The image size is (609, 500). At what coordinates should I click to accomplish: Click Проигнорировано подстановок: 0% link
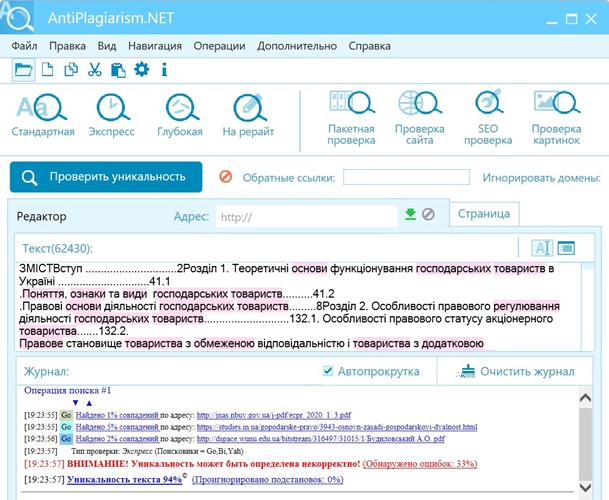(268, 479)
